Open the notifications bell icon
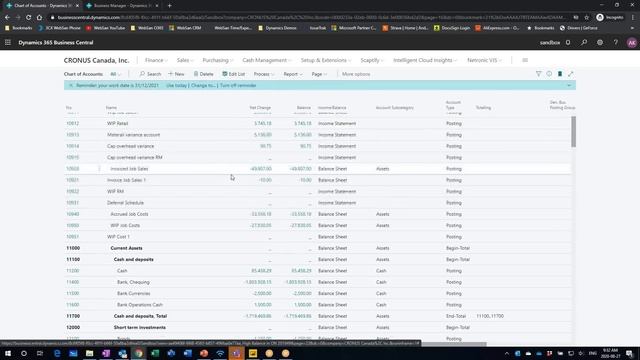 click(x=568, y=42)
